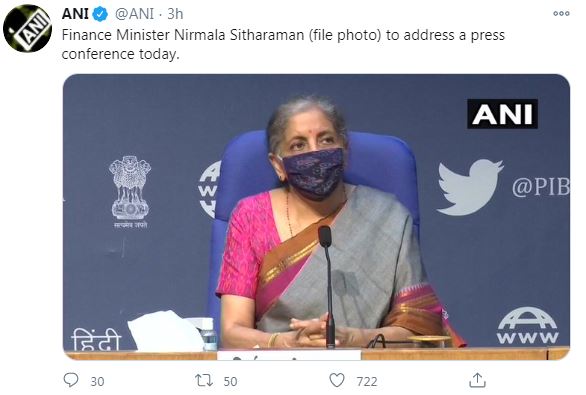Click the ANI display name
586x395 pixels.
[x=75, y=14]
